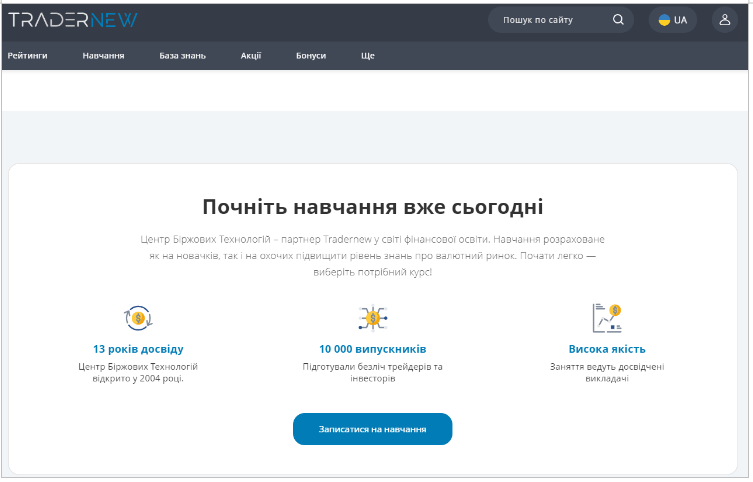
Task: Expand the Ще menu
Action: click(367, 56)
